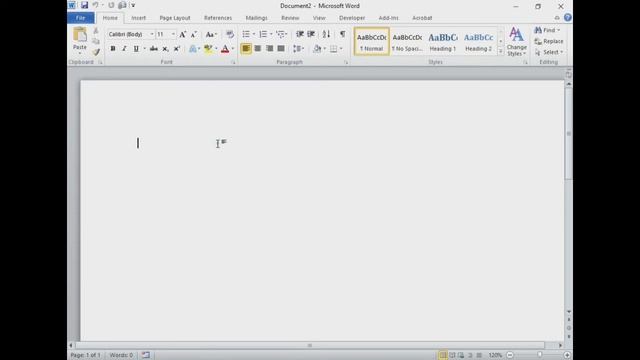Open the Text Effects tool
640x360 pixels.
[193, 49]
